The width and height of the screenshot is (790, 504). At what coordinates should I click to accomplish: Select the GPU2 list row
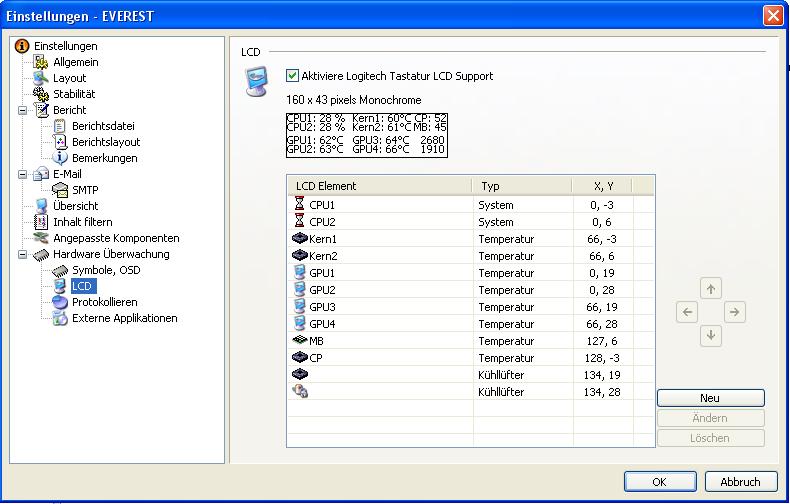click(x=471, y=290)
